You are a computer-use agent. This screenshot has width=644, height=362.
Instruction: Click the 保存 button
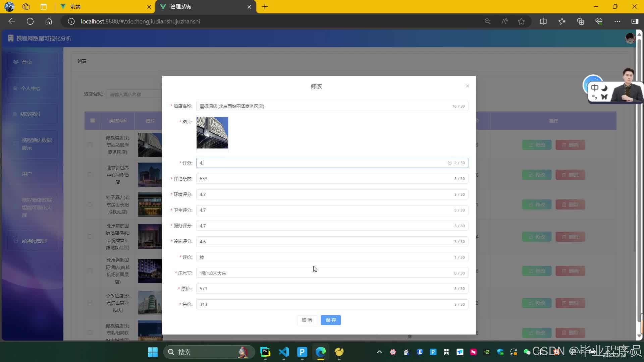[x=330, y=320]
